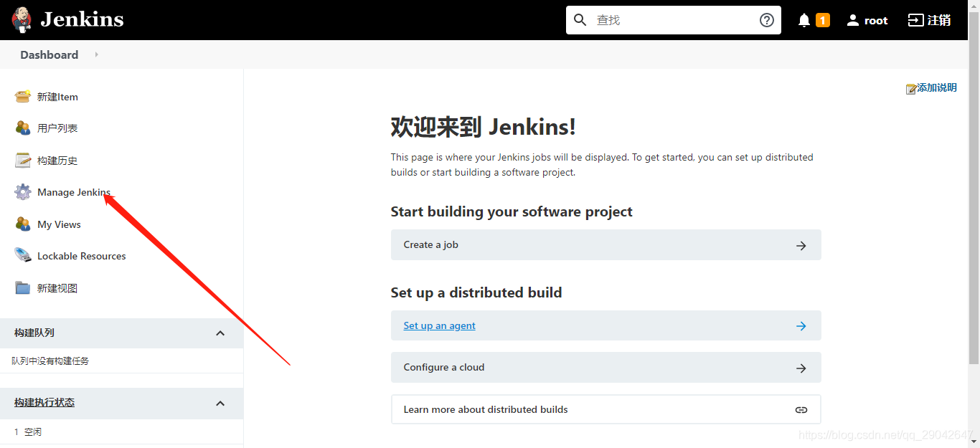980x448 pixels.
Task: Click the orange notification count badge
Action: click(823, 20)
